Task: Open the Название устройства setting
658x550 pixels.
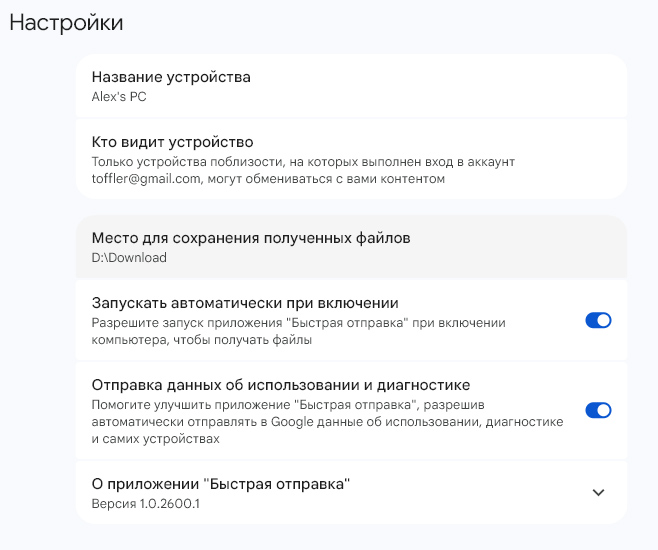Action: (351, 86)
